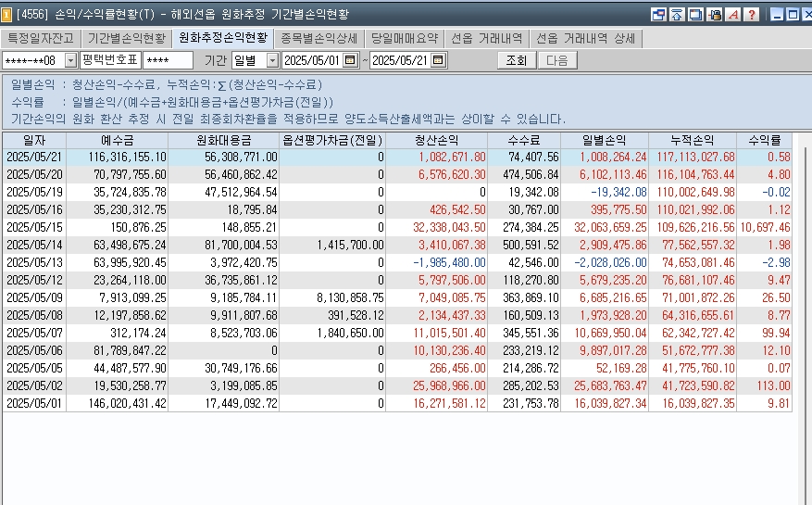This screenshot has height=505, width=812.
Task: Click the password field showing ****
Action: (168, 60)
